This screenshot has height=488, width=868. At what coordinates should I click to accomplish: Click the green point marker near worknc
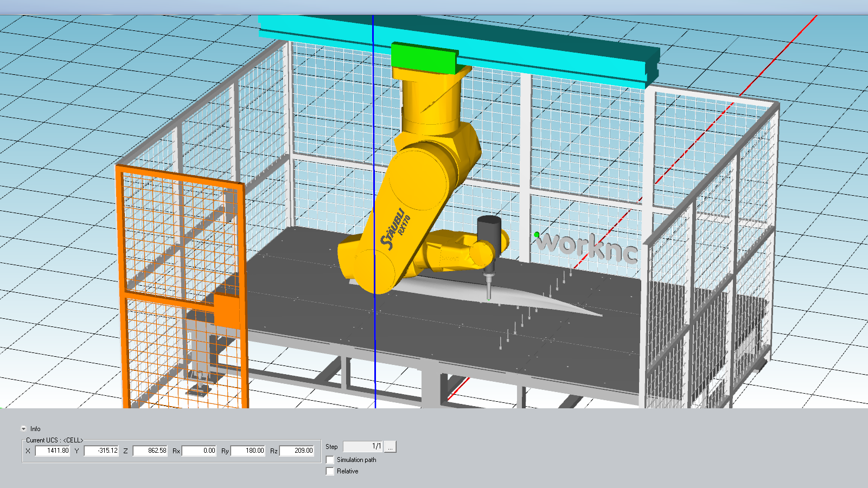pos(537,235)
